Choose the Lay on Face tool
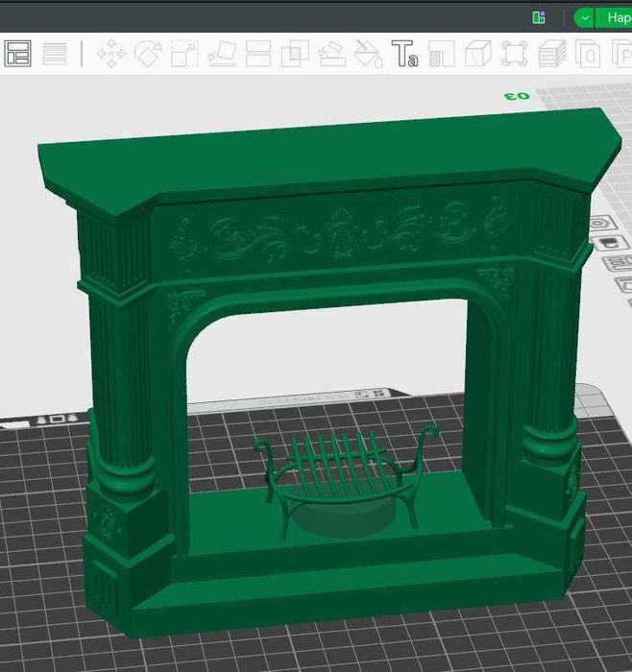Viewport: 632px width, 672px height. point(222,54)
